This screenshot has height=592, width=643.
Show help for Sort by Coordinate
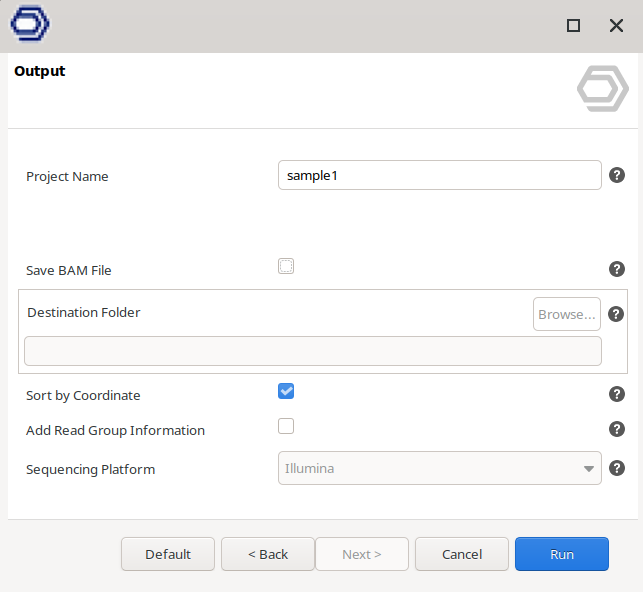coord(617,394)
